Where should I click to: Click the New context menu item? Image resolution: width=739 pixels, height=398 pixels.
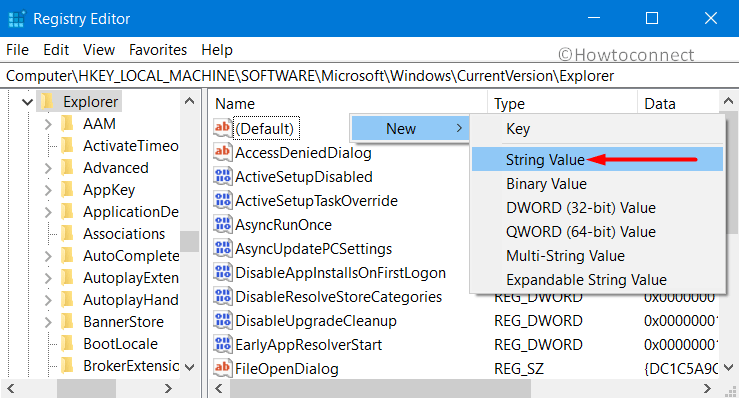pos(410,128)
